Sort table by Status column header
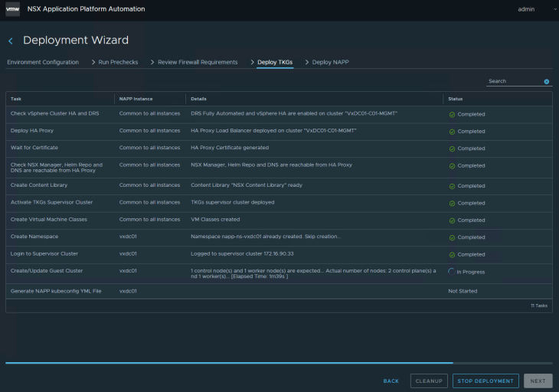The width and height of the screenshot is (559, 392). pos(455,99)
